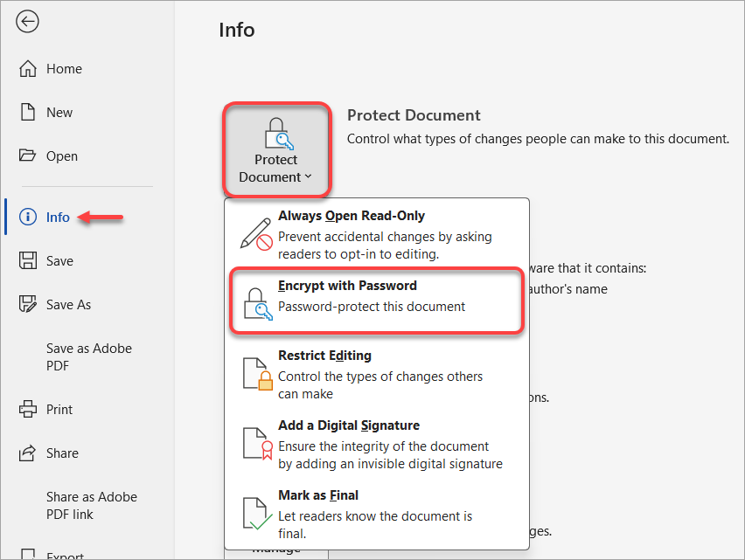The image size is (745, 560).
Task: Click the Open folder icon
Action: pyautogui.click(x=28, y=156)
